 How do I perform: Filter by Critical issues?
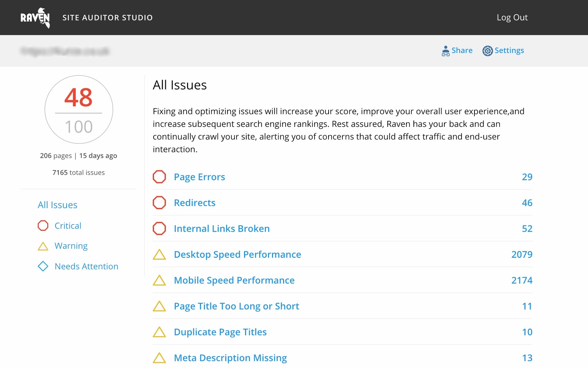[x=68, y=226]
